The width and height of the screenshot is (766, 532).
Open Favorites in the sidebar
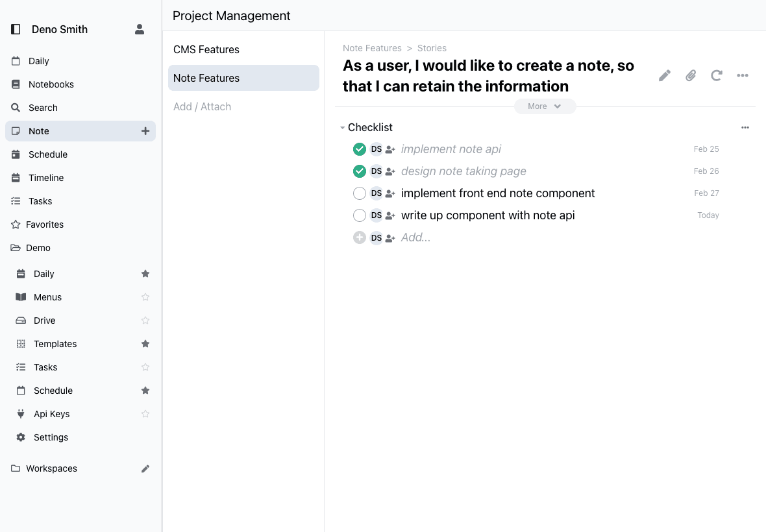click(x=80, y=224)
